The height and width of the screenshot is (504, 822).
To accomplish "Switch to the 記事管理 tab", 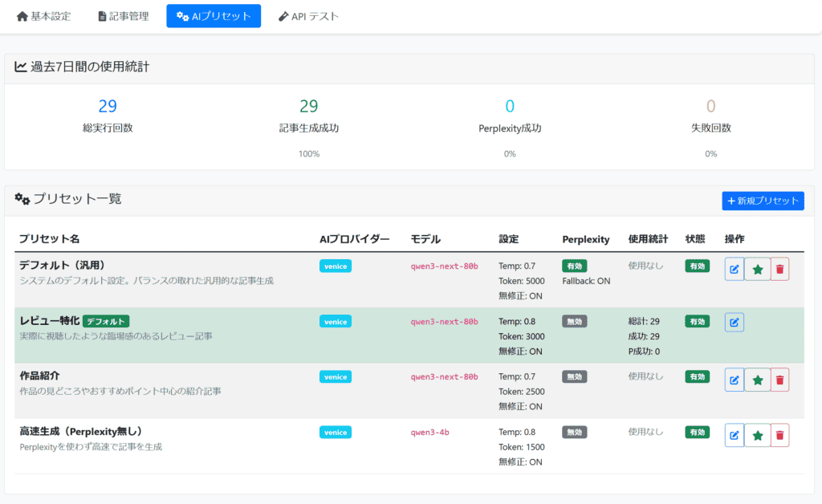I will click(123, 16).
